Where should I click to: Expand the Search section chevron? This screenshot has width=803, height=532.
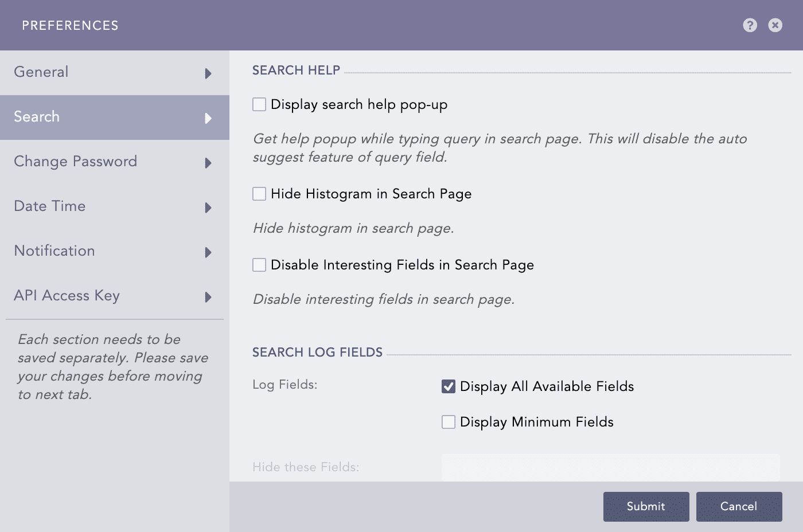pos(208,118)
